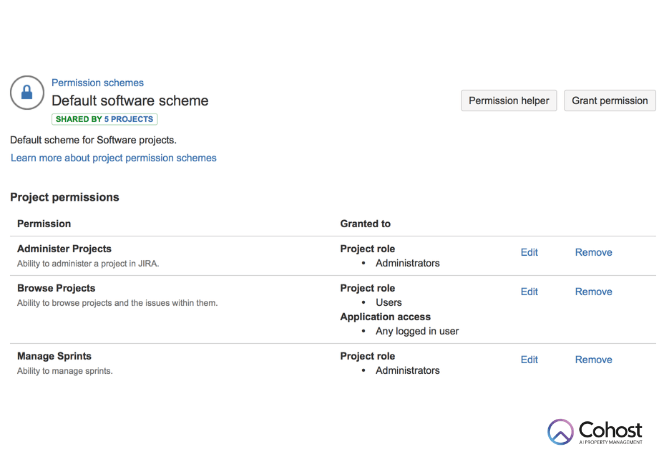Remove the Browse Projects permission

(593, 292)
